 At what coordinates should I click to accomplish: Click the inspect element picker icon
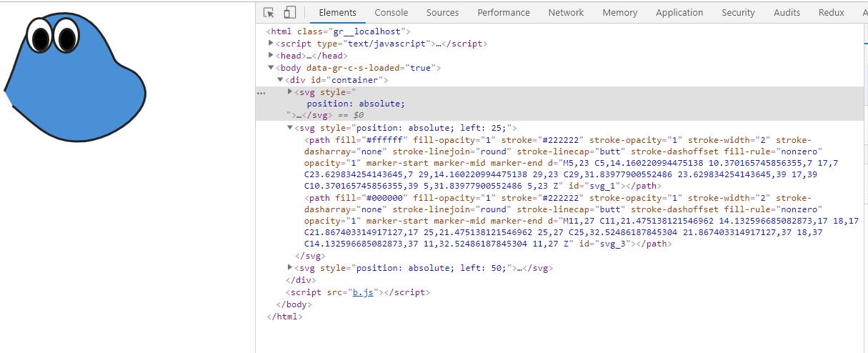(x=269, y=13)
